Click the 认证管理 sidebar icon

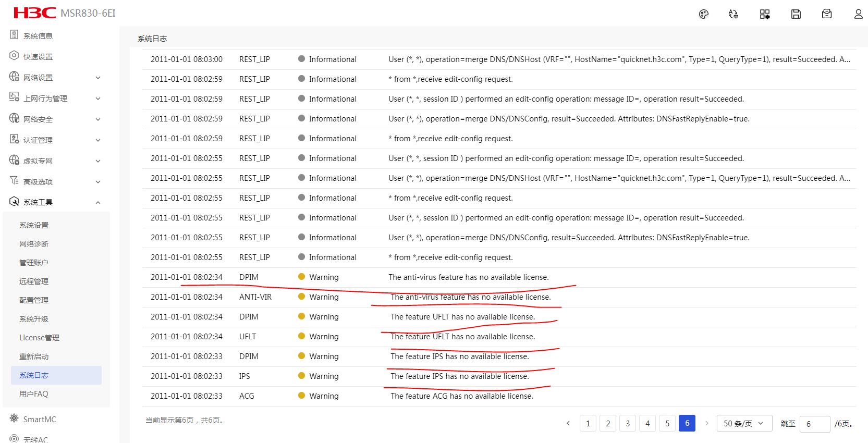pos(14,139)
